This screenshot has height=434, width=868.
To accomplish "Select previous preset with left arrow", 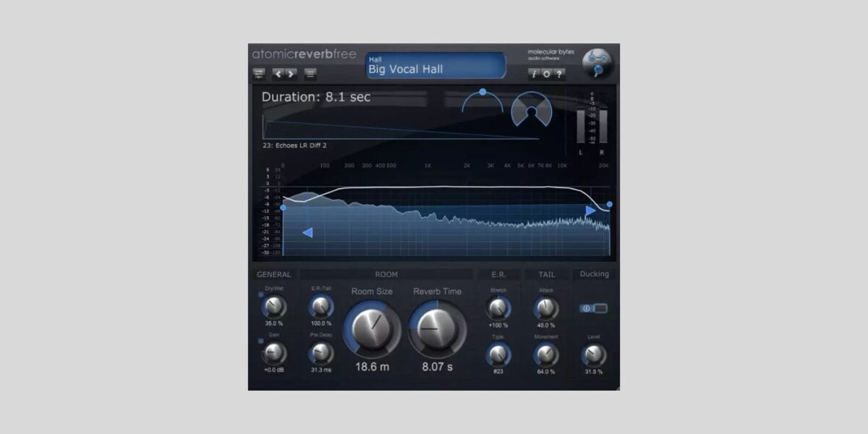I will click(277, 73).
